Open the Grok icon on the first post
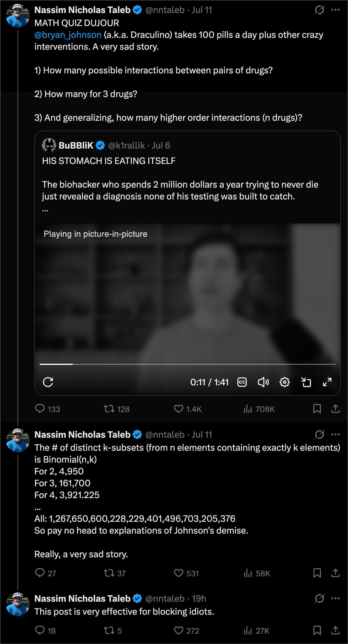The width and height of the screenshot is (348, 644). 319,10
